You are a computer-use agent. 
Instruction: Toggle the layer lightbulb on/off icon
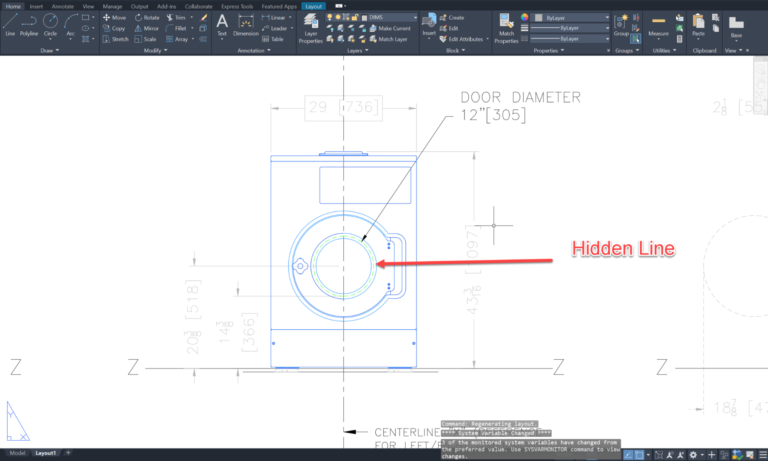click(330, 17)
